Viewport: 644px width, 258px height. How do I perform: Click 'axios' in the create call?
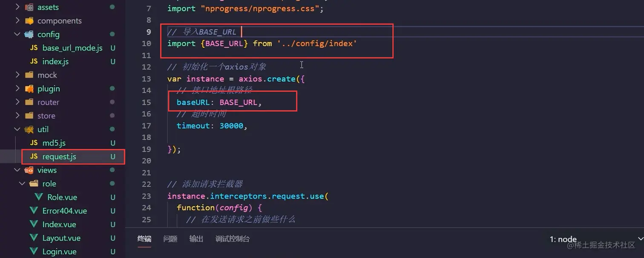250,79
